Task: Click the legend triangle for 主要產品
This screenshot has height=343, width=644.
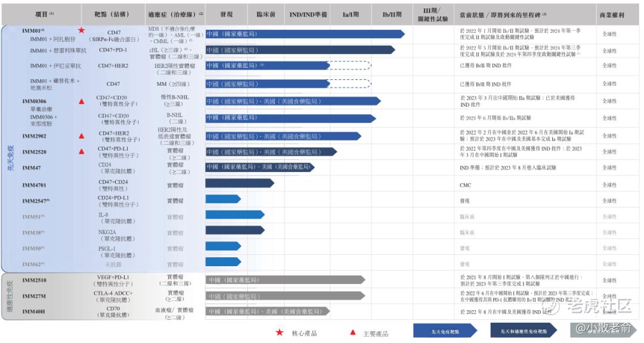Action: (x=353, y=332)
